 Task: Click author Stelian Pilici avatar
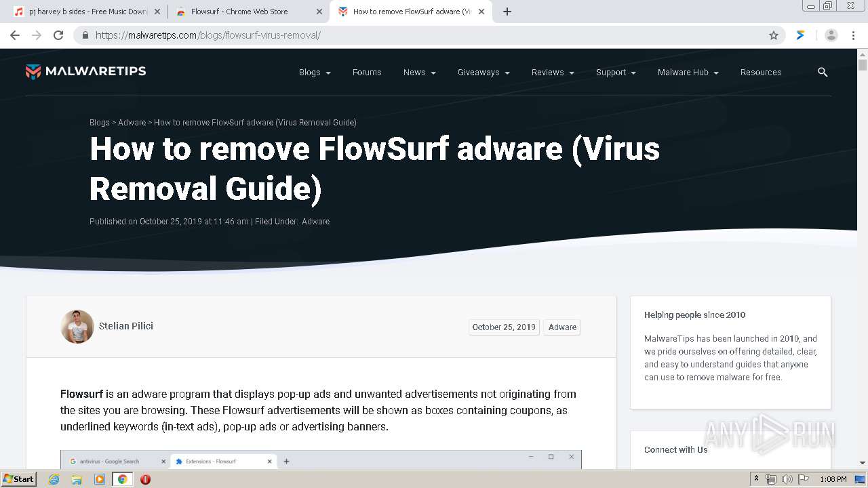pos(77,327)
